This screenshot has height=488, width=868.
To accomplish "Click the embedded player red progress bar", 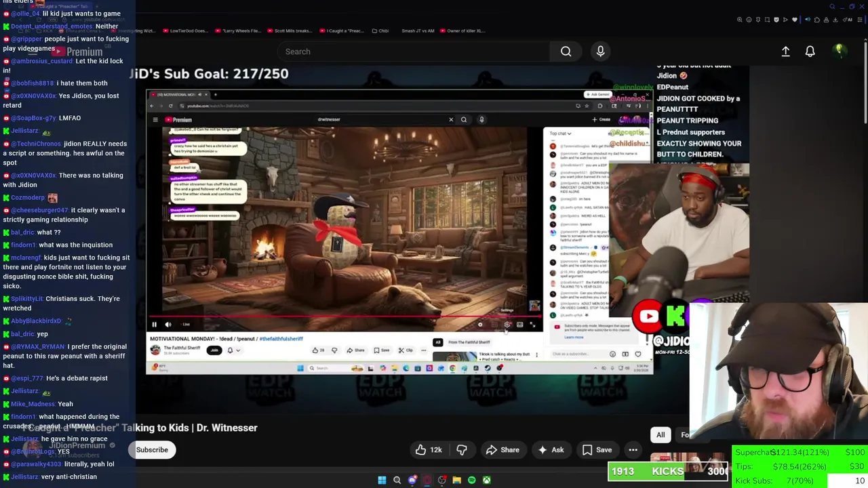I will click(344, 317).
